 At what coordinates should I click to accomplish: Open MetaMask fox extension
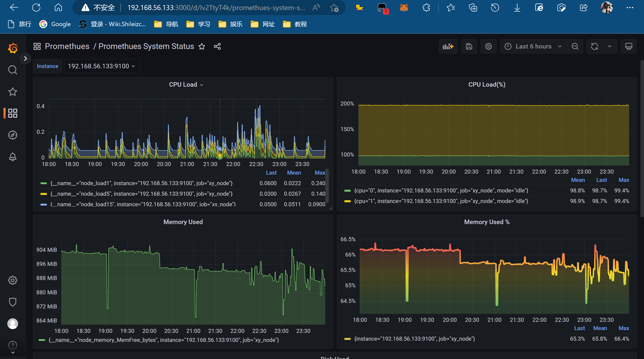pos(404,8)
